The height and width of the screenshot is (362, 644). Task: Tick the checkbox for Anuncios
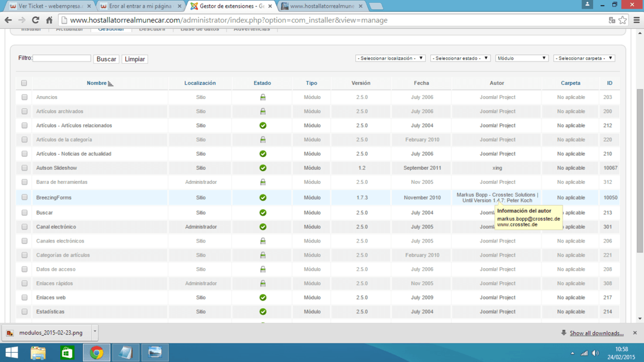pyautogui.click(x=25, y=97)
